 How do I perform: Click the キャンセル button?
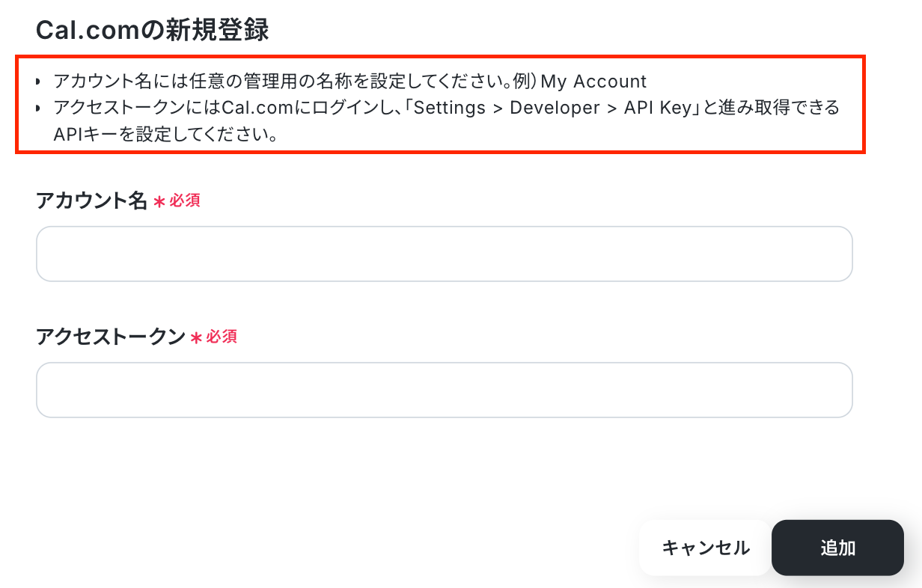705,548
